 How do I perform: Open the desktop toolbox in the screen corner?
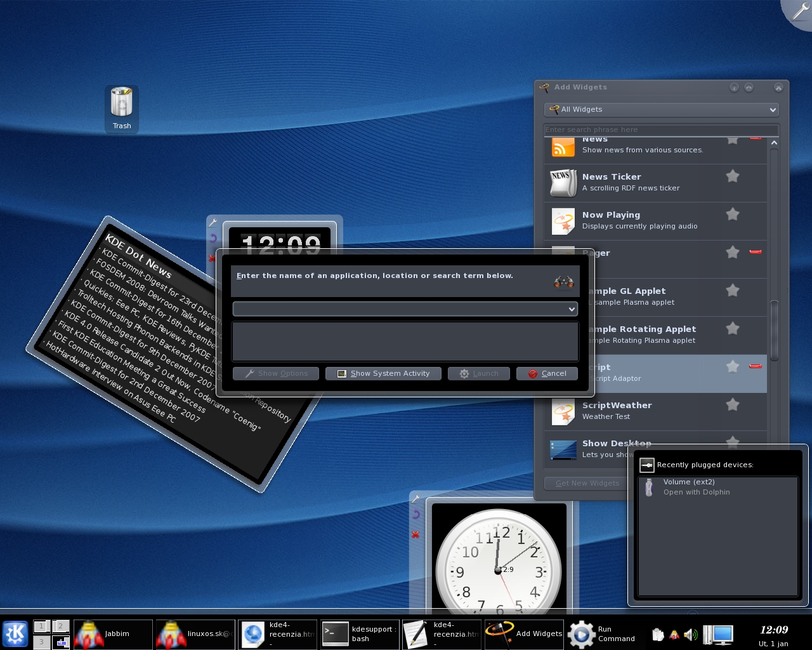[799, 11]
